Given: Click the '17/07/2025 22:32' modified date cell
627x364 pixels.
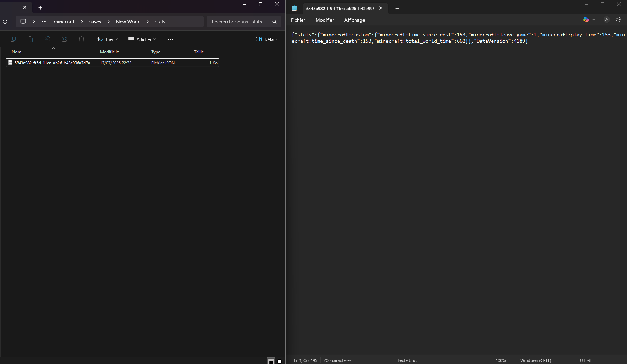Looking at the screenshot, I should pos(116,63).
